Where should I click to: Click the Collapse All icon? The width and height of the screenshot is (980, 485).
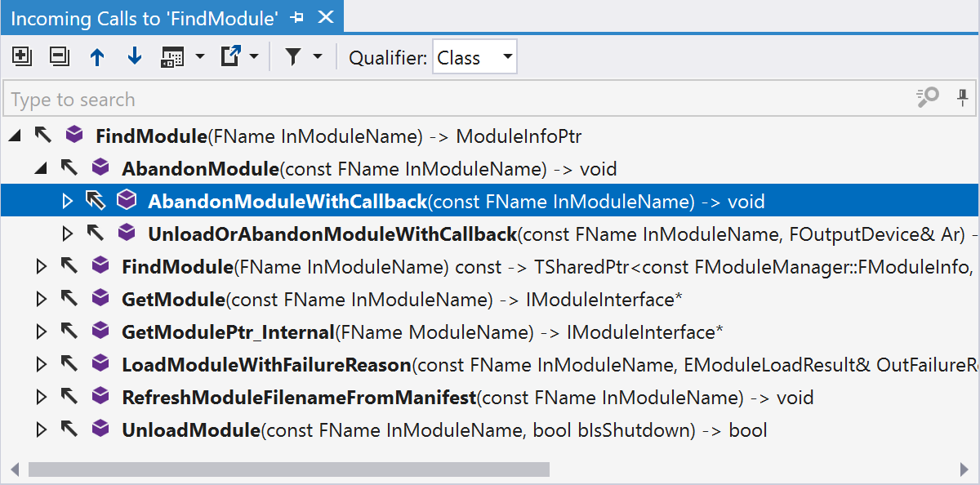(58, 56)
